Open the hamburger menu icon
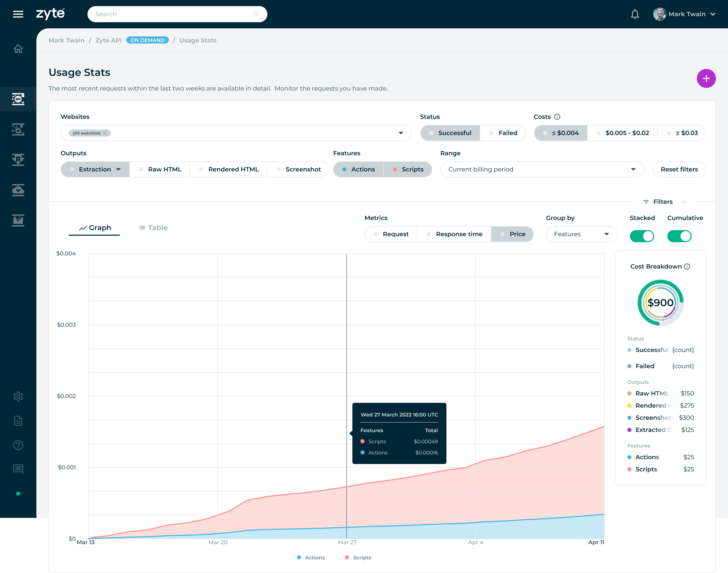728x573 pixels. coord(18,14)
